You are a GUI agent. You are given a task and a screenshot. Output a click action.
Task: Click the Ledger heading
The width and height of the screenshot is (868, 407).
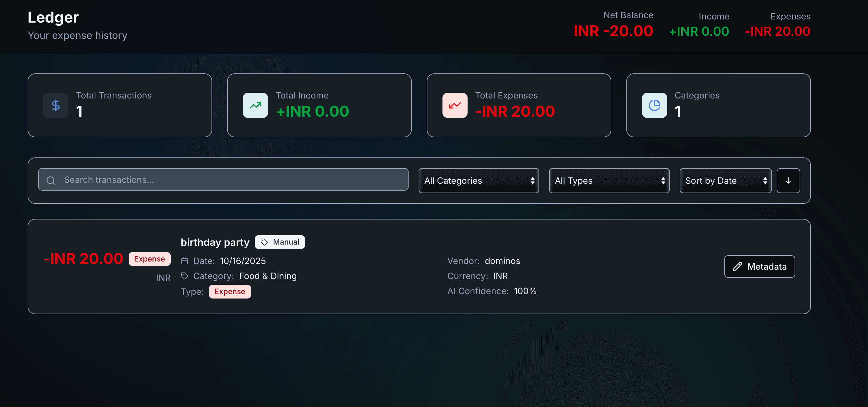coord(53,18)
